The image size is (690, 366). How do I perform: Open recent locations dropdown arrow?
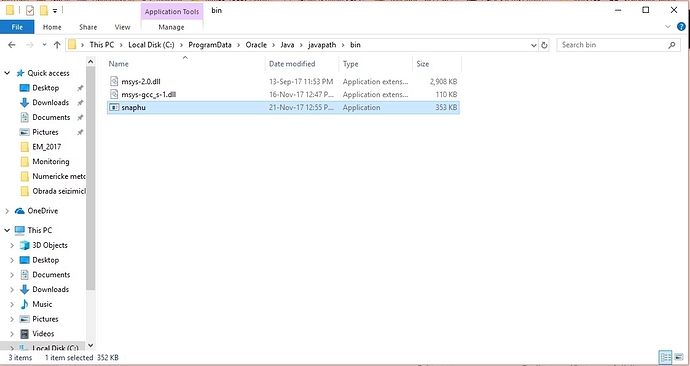pos(44,45)
